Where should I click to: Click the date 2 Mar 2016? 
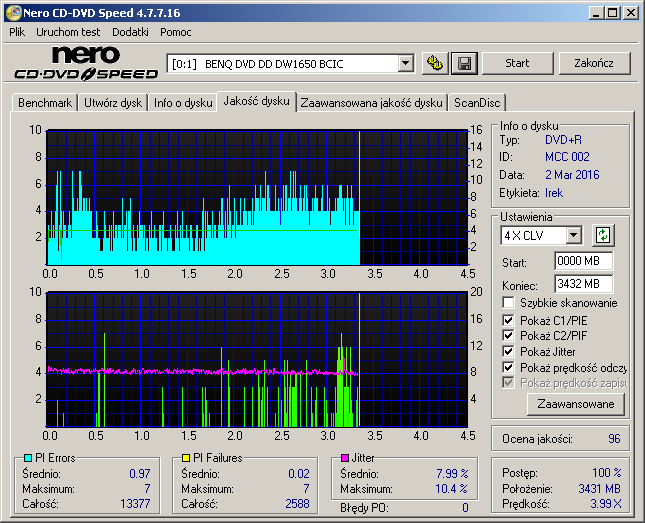point(572,175)
